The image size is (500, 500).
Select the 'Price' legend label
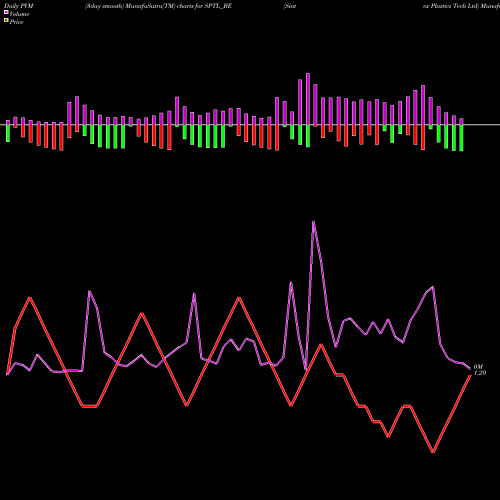click(x=16, y=22)
